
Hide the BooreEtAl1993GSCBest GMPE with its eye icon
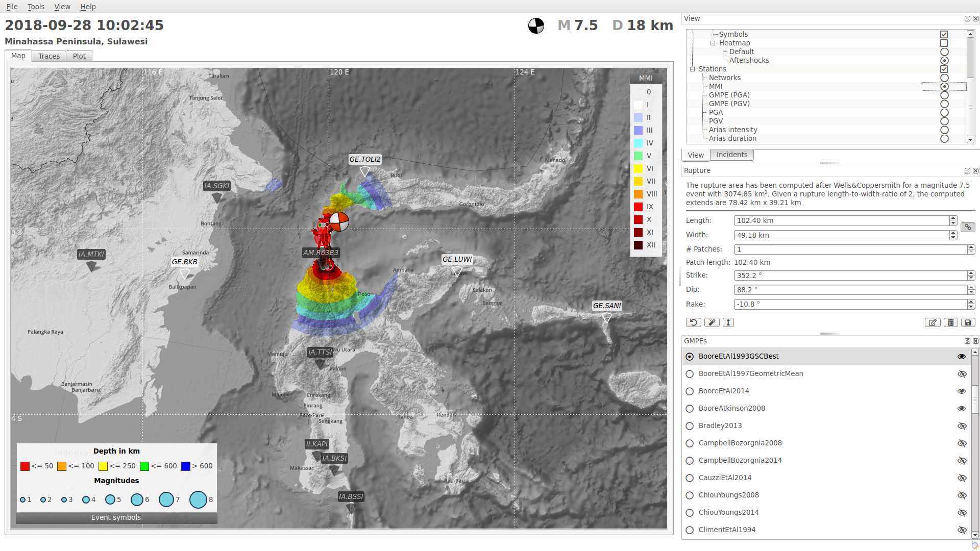click(962, 357)
